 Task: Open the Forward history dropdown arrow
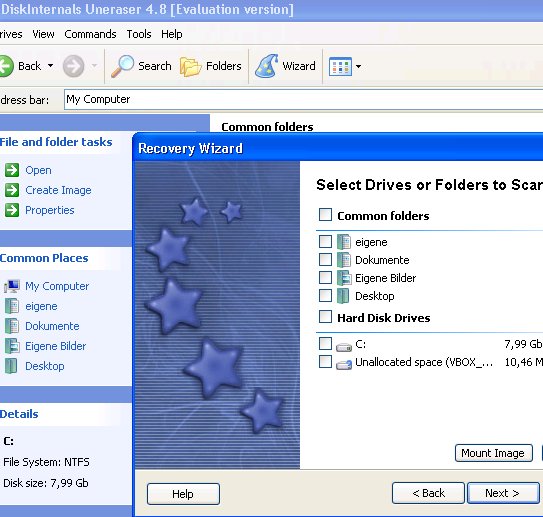(94, 65)
